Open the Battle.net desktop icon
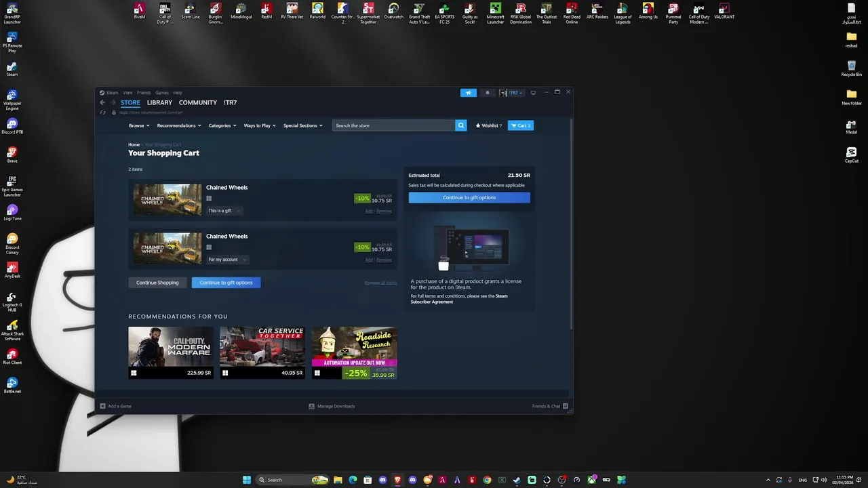 tap(12, 386)
